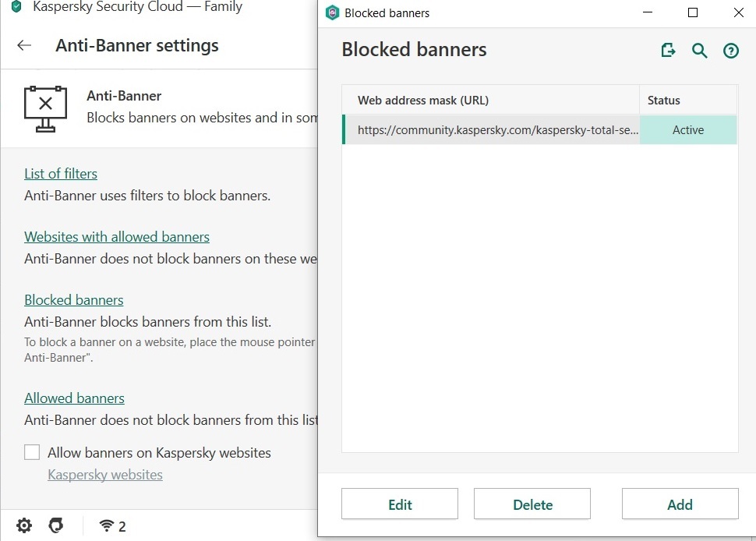The height and width of the screenshot is (541, 756).
Task: Open help via the question mark icon
Action: tap(731, 51)
